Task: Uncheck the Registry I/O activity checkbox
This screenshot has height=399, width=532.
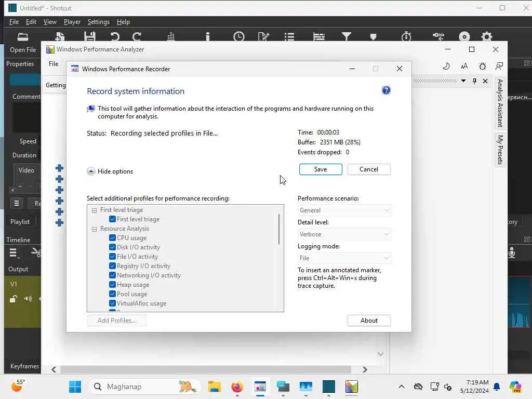Action: pos(112,266)
